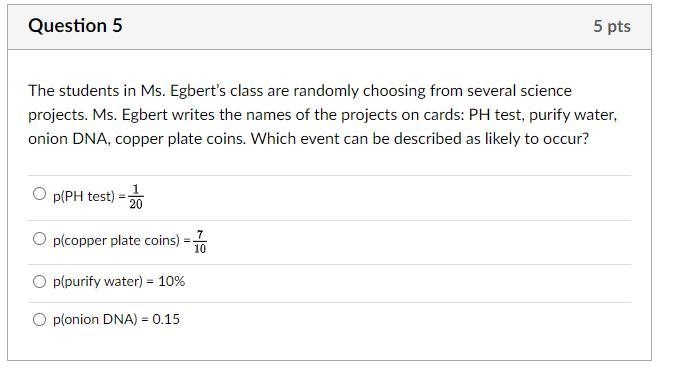
Task: Click the 7/10 fraction value
Action: coord(200,242)
